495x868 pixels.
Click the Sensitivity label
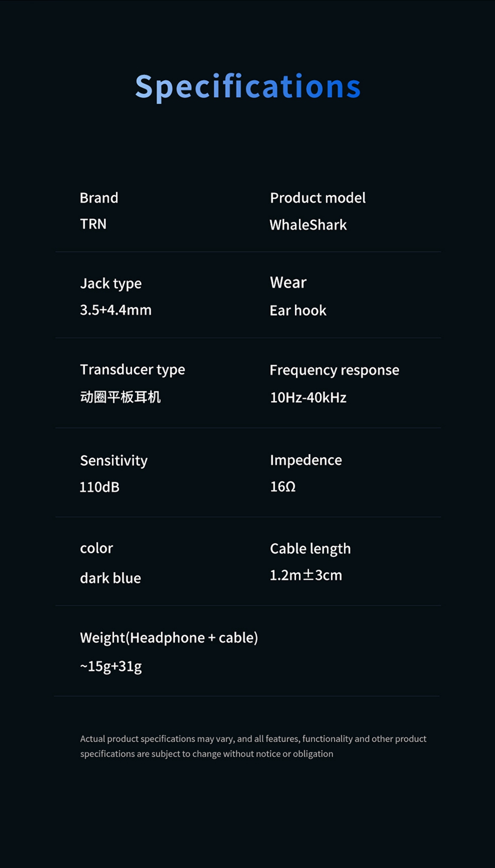point(114,460)
